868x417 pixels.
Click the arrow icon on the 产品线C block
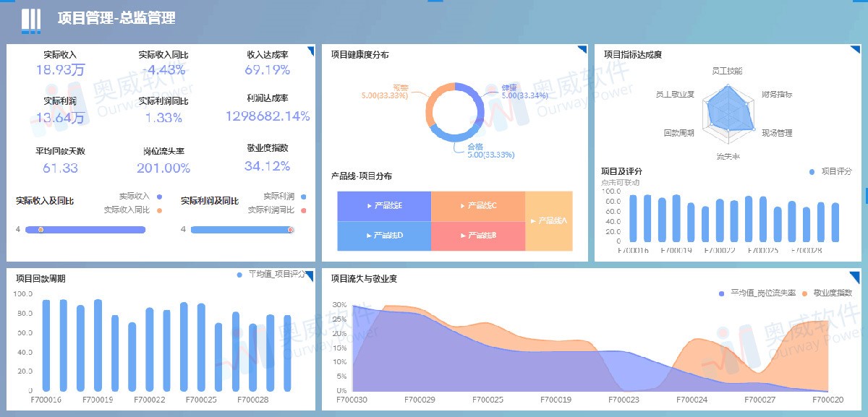[461, 206]
